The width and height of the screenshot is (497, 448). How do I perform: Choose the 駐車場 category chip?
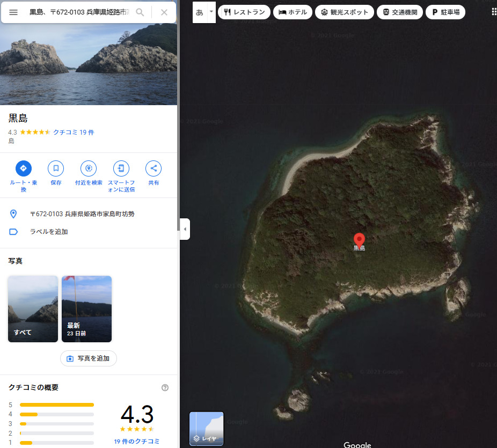(445, 12)
